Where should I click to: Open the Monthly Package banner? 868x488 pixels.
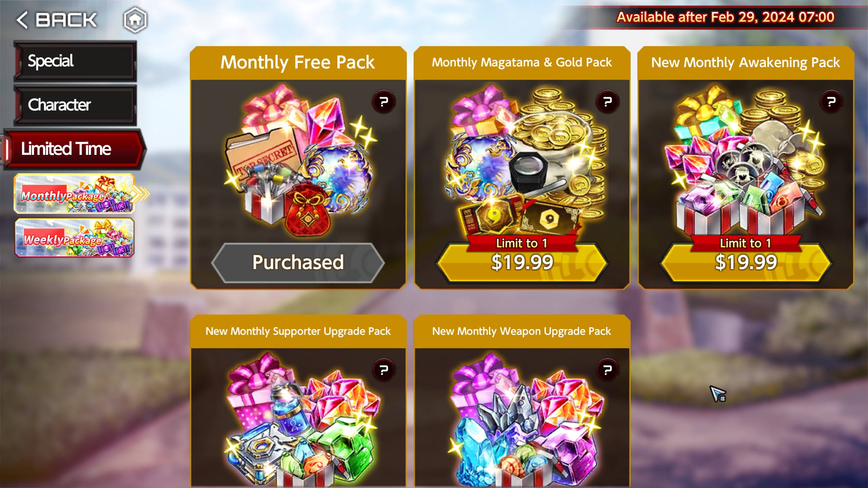coord(74,194)
